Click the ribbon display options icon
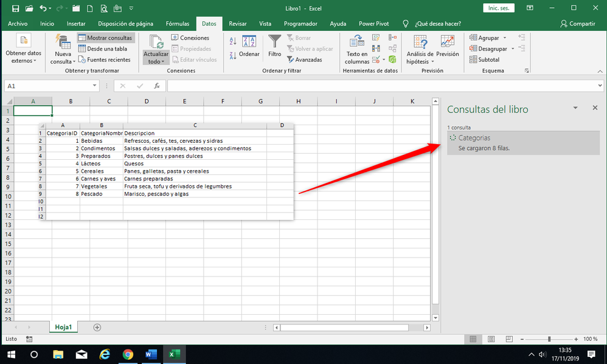 (530, 8)
